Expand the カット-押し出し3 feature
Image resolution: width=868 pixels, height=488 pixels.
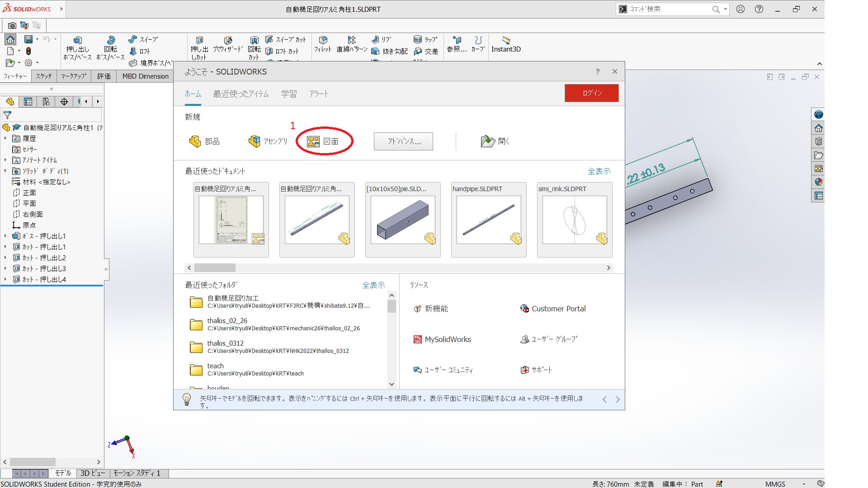click(5, 269)
